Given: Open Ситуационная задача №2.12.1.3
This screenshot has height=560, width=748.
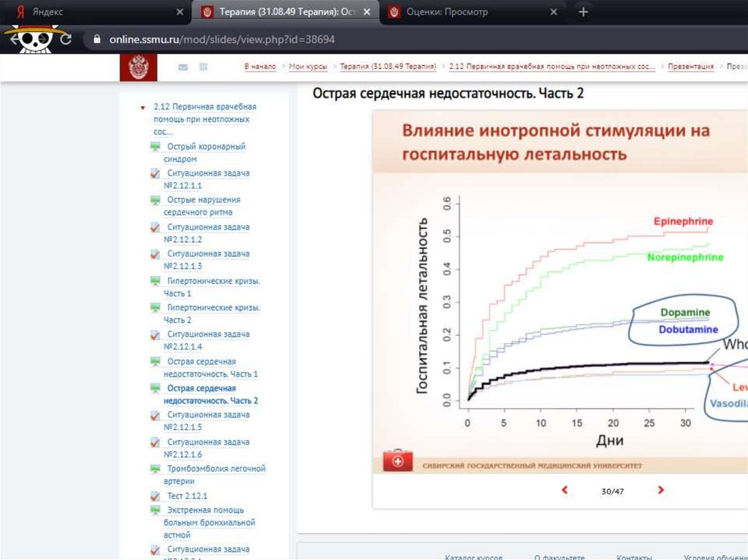Looking at the screenshot, I should (x=206, y=260).
